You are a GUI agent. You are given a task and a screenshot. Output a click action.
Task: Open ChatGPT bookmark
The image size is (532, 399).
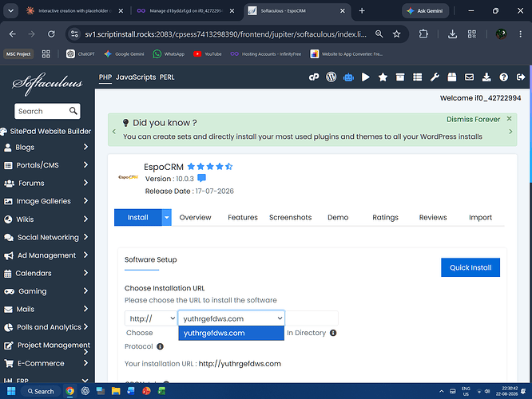[81, 54]
